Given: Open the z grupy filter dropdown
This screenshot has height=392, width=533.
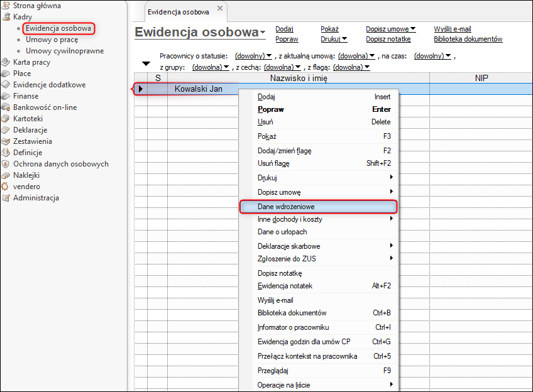Looking at the screenshot, I should pos(211,67).
